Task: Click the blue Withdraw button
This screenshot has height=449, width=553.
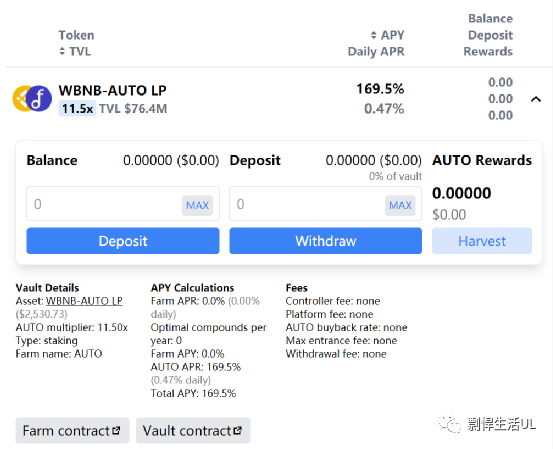Action: click(326, 241)
